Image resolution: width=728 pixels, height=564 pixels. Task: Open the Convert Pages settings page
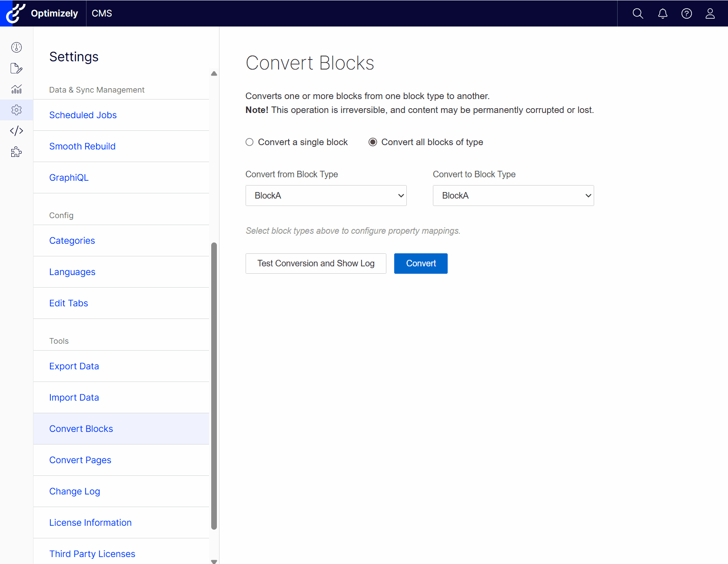(80, 460)
